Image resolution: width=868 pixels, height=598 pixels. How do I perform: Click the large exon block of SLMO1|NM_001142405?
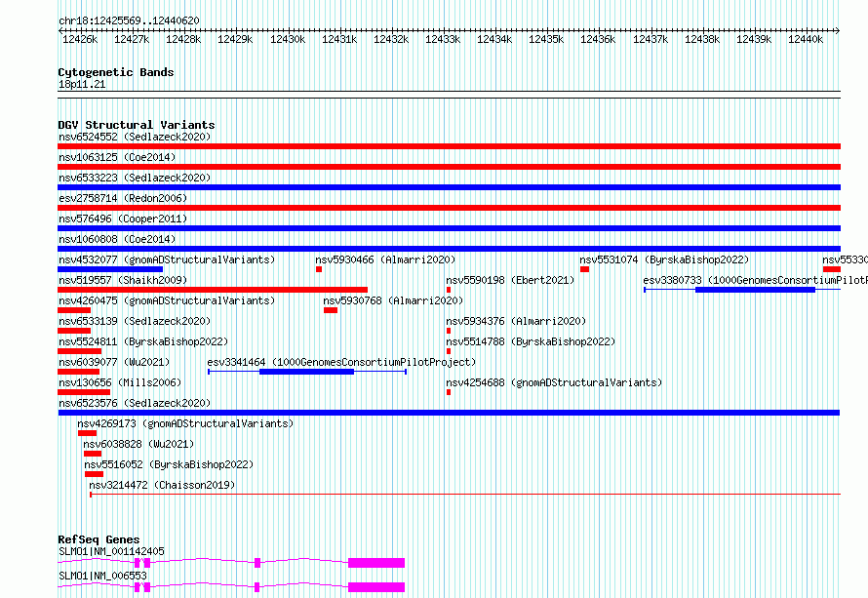coord(376,563)
